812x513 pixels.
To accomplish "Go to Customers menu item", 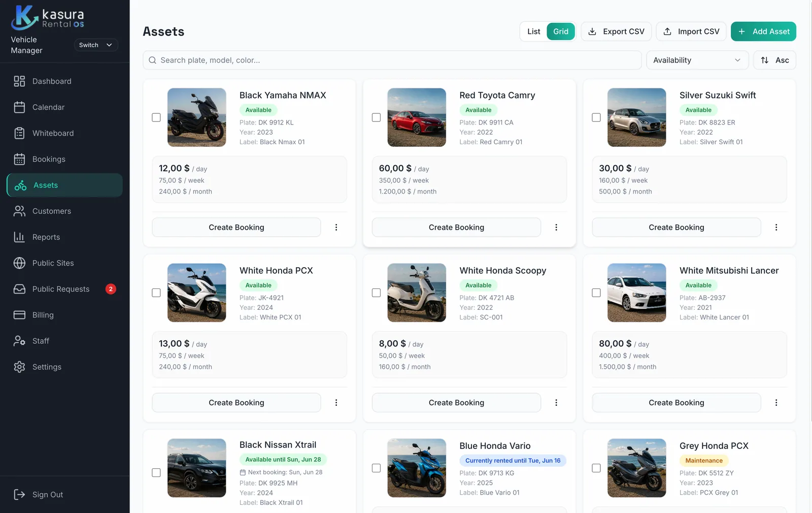I will (x=64, y=211).
